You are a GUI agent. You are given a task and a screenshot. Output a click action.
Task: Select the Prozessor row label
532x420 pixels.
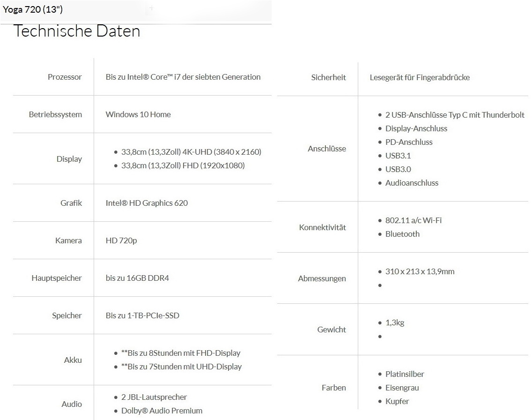65,77
